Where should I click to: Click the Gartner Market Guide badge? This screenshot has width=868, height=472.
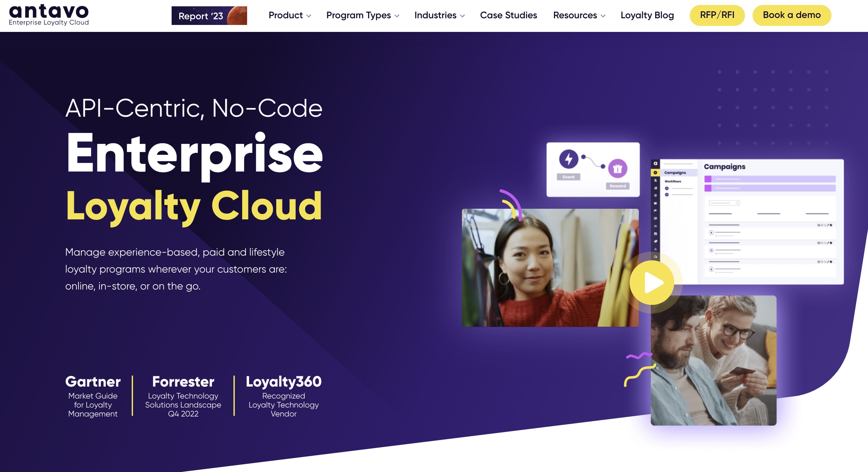pyautogui.click(x=93, y=396)
